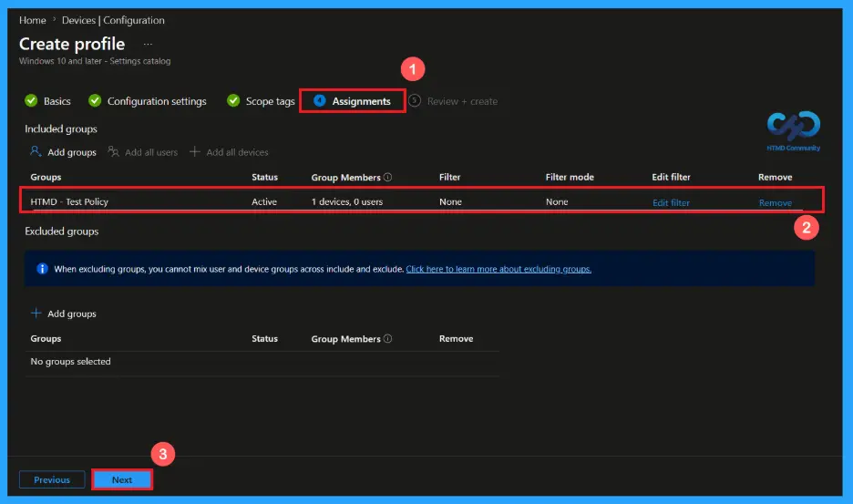Image resolution: width=853 pixels, height=504 pixels.
Task: Add groups under Included groups
Action: [x=71, y=152]
